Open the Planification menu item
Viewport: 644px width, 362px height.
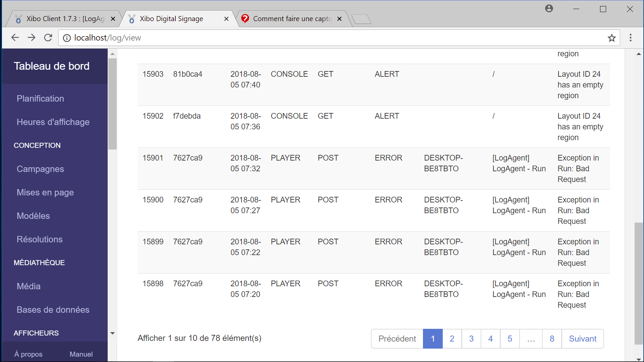click(40, 99)
